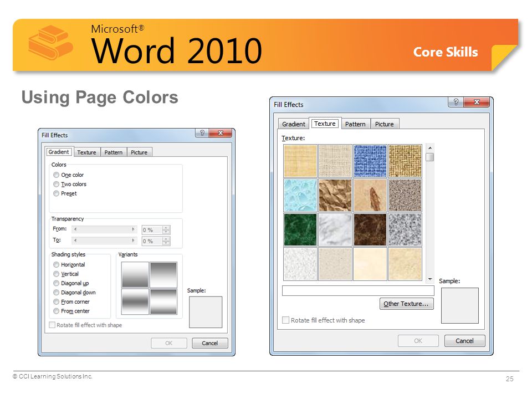Click the From transparency percent field
Viewport: 532px width, 399px height.
152,230
